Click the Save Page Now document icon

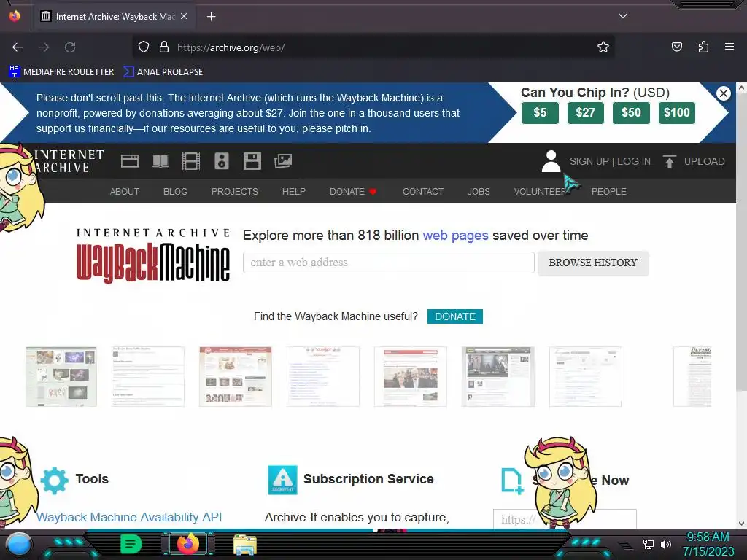click(x=512, y=481)
